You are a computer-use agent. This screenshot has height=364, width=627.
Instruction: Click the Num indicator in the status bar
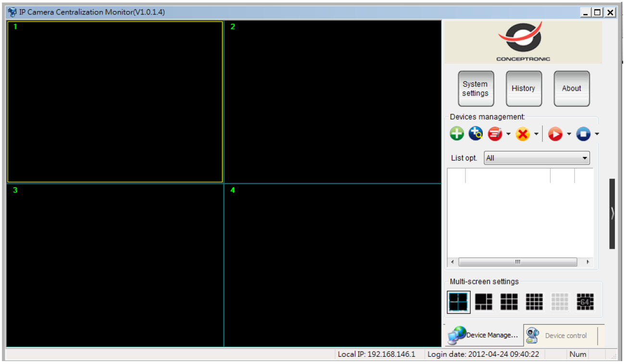click(x=577, y=354)
